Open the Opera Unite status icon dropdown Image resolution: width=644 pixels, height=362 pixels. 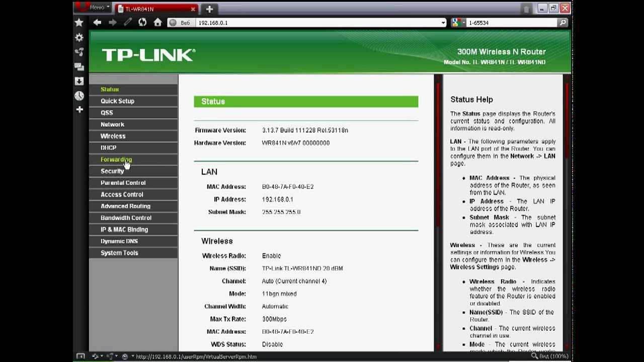(x=112, y=356)
